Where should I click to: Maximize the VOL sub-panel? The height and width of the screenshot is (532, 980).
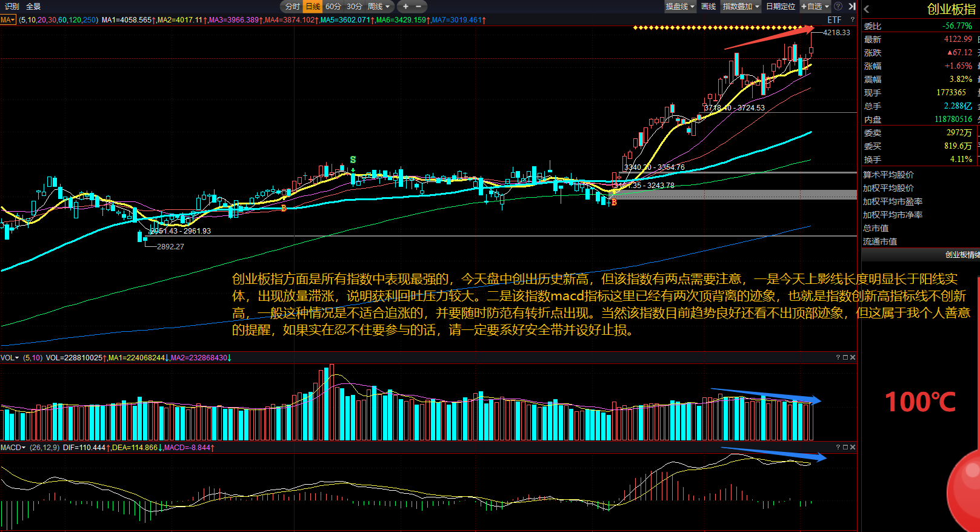tap(845, 358)
